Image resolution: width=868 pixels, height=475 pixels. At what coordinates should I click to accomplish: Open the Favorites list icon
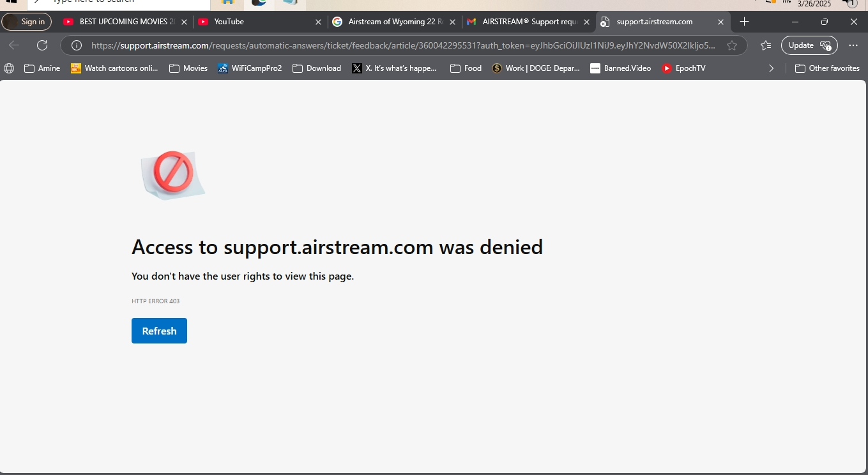766,45
